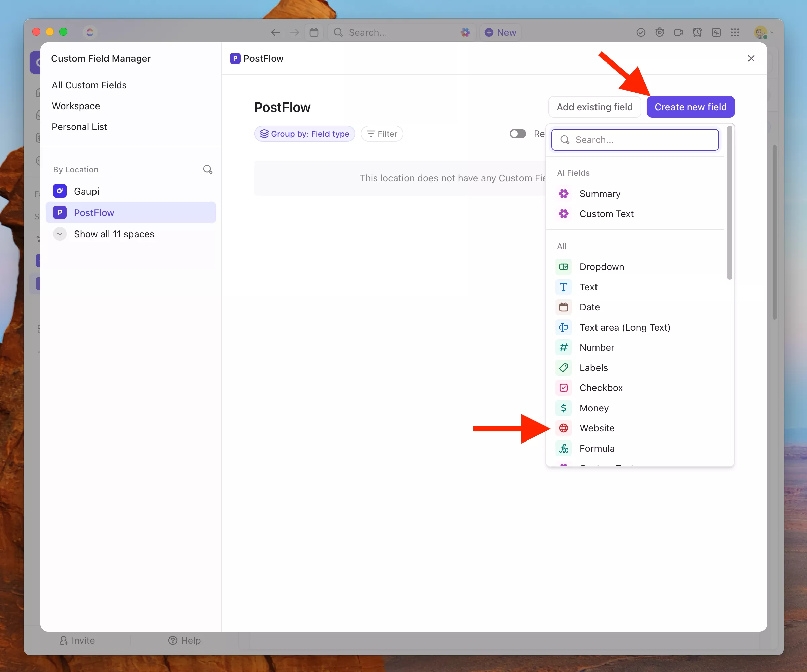Open the calendar icon in top bar
This screenshot has height=672, width=807.
point(314,32)
